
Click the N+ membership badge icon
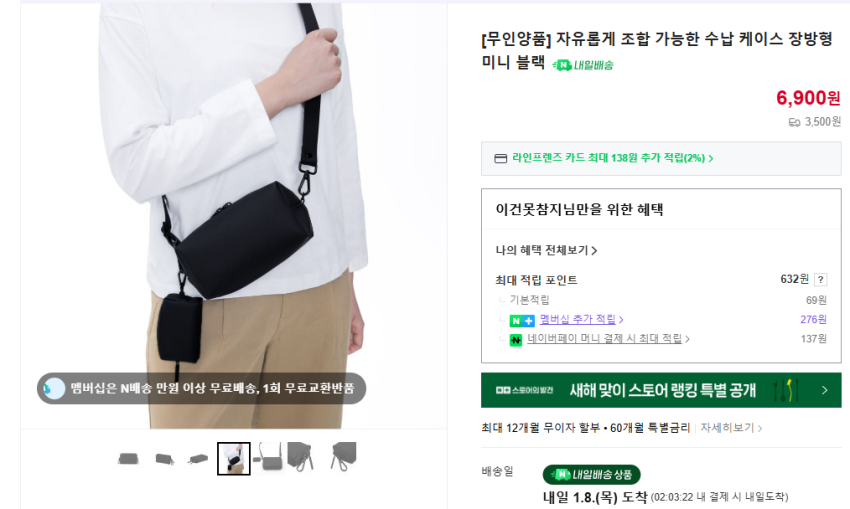tap(522, 320)
